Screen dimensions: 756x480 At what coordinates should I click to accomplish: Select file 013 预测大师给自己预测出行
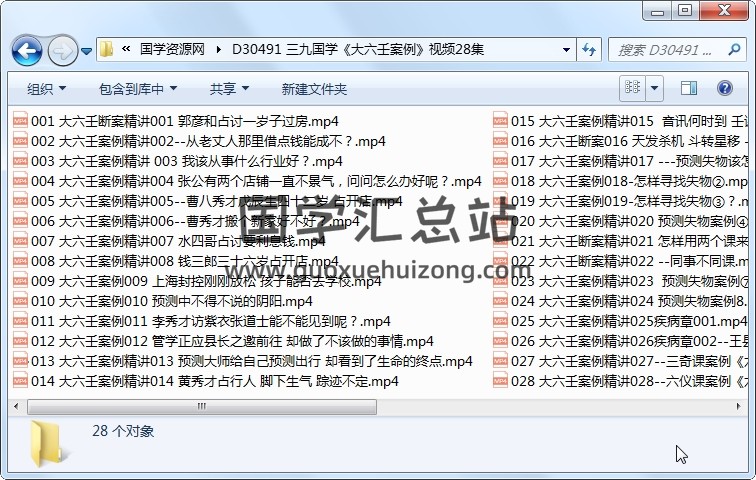point(243,361)
